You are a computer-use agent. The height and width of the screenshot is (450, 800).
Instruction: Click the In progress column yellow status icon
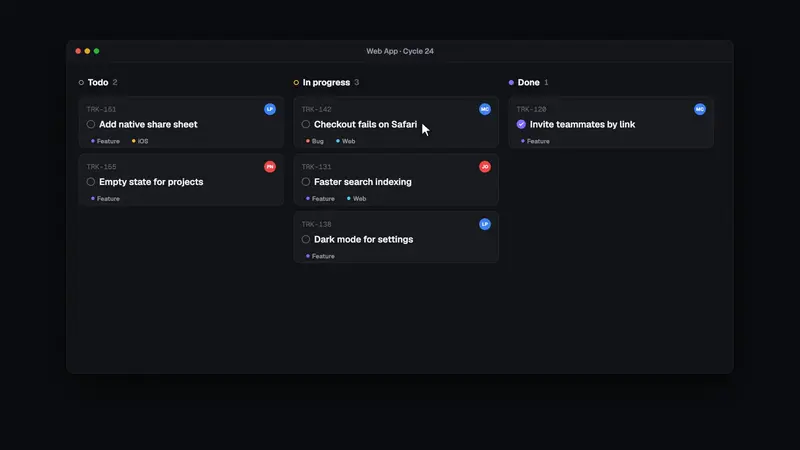click(x=296, y=83)
